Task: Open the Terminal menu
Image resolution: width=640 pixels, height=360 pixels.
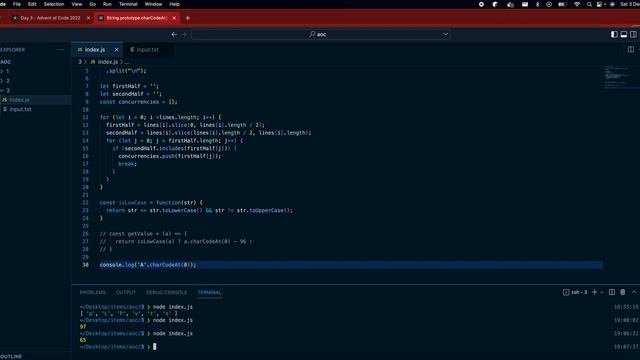Action: coord(128,4)
